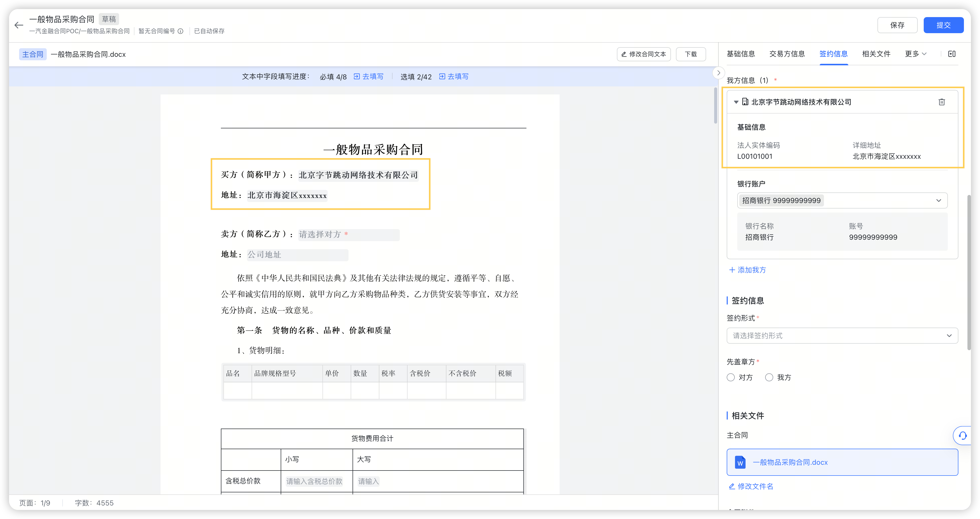This screenshot has width=980, height=519.
Task: Click the document vertical scrollbar
Action: (715, 106)
